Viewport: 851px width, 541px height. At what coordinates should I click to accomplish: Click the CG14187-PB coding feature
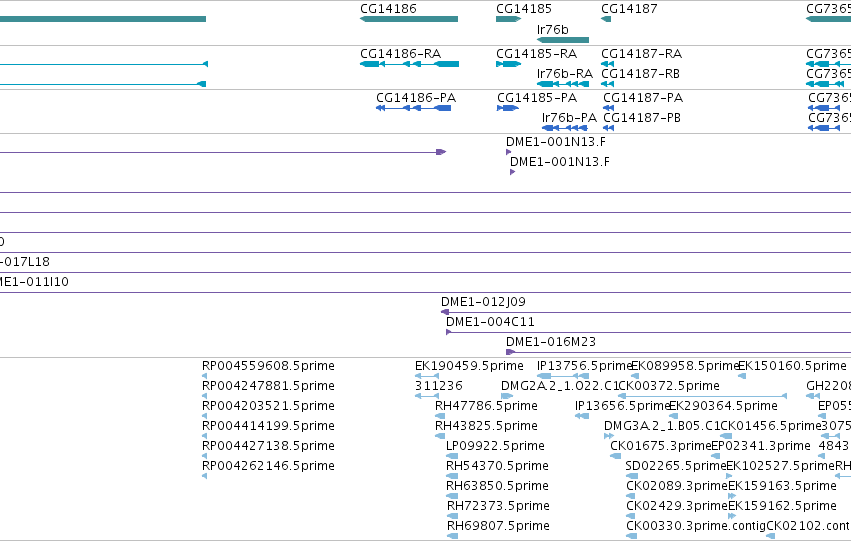point(642,118)
